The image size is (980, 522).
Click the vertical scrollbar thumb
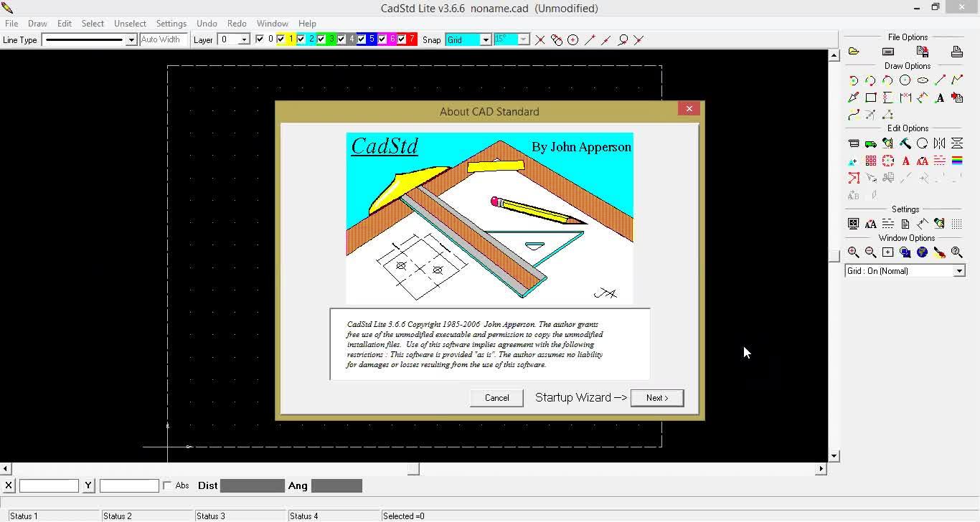(x=834, y=255)
